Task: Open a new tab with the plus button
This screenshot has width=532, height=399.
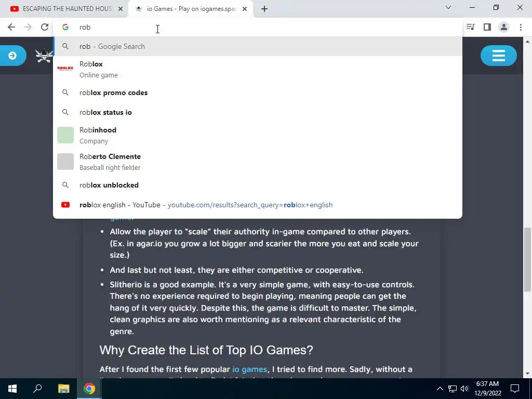Action: coord(264,9)
